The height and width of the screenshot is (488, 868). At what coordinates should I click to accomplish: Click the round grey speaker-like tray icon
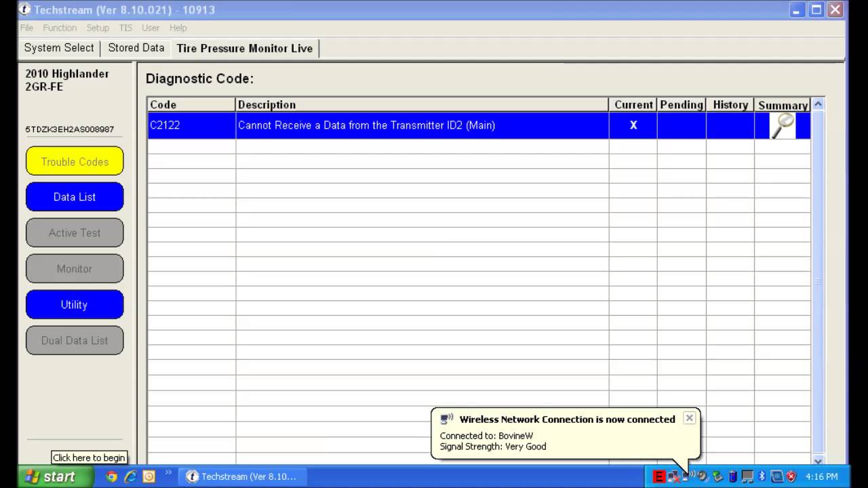[x=703, y=476]
